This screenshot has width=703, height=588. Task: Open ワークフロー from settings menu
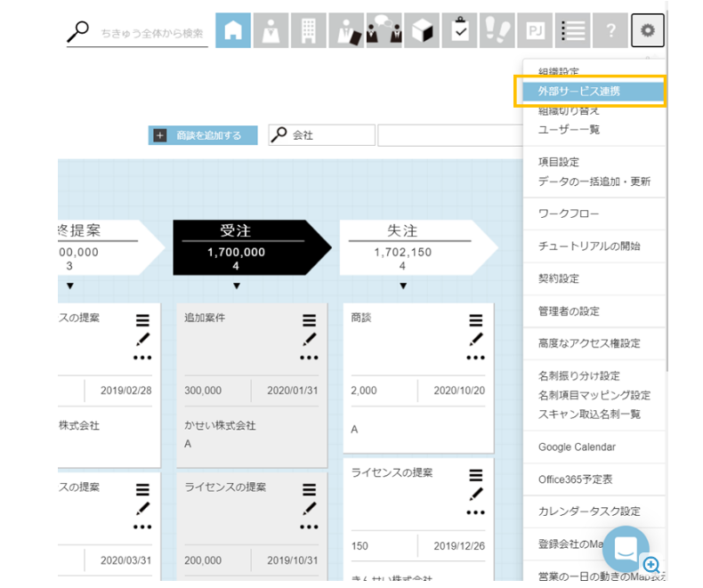(568, 213)
